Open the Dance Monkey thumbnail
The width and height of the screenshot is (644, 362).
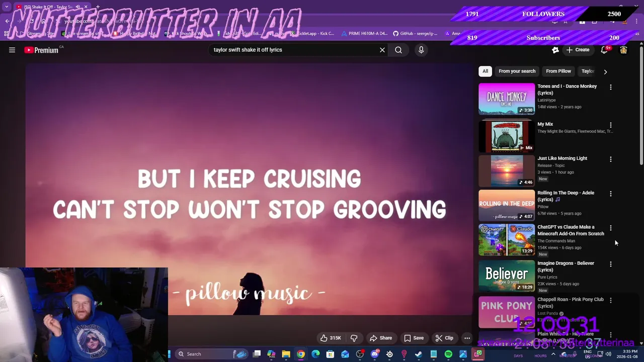click(507, 99)
